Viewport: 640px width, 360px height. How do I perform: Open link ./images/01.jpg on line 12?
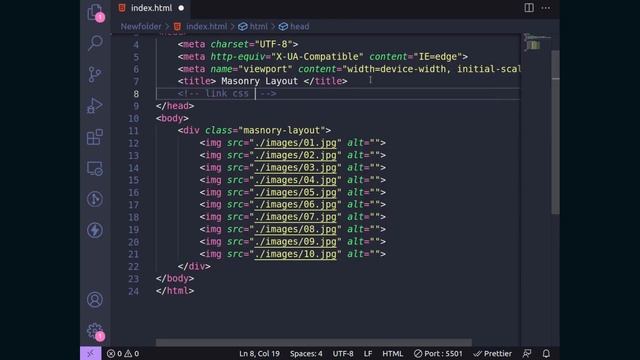296,143
